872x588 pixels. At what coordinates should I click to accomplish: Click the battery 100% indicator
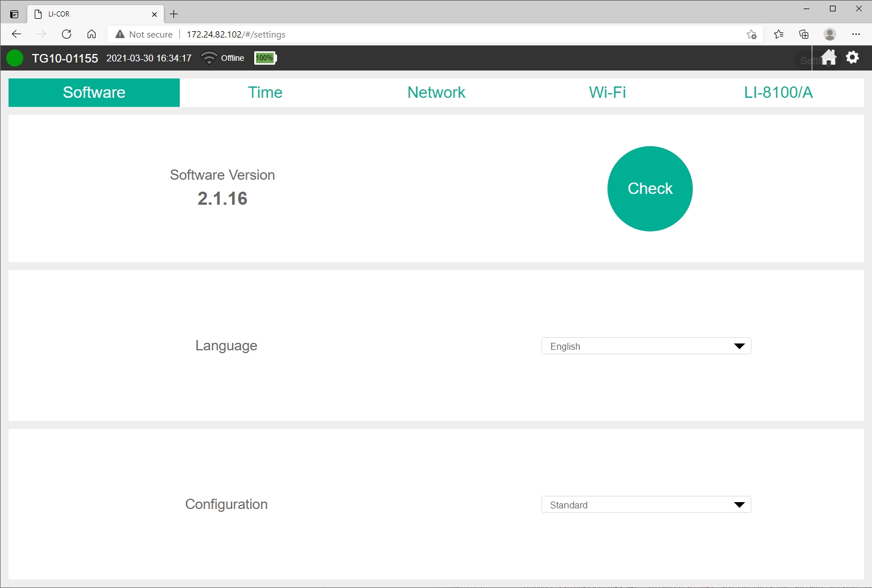coord(265,58)
